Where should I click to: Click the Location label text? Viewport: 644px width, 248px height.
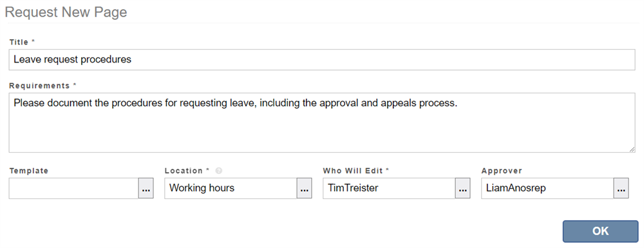(x=184, y=171)
